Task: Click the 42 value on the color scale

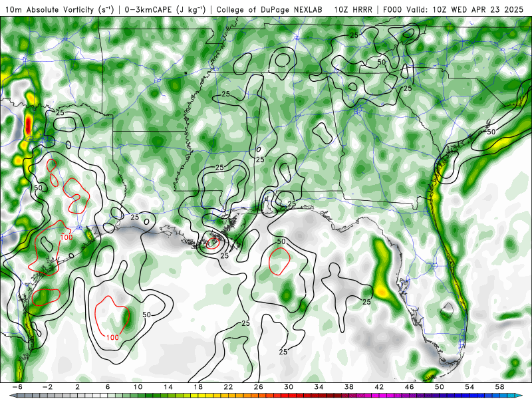Action: coord(379,387)
